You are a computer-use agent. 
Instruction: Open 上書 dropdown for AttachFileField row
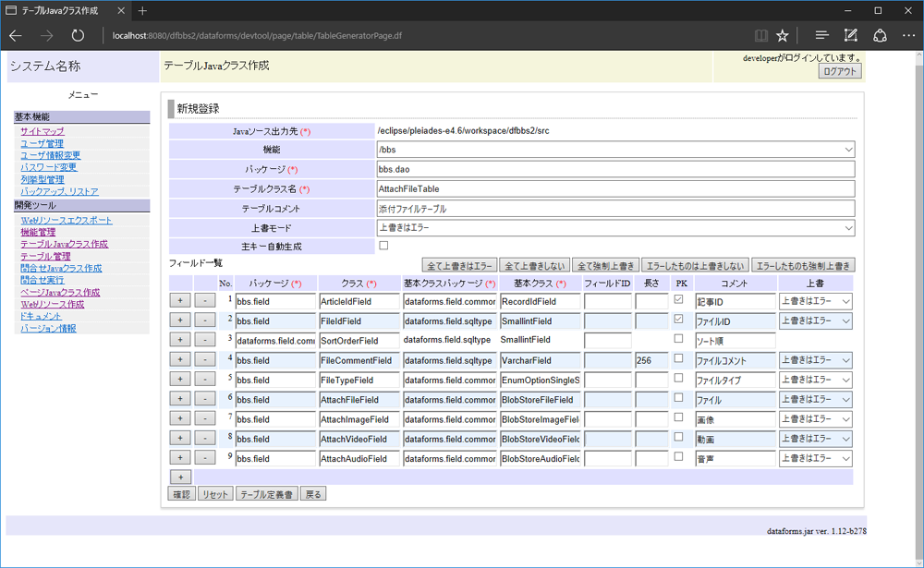pos(816,400)
